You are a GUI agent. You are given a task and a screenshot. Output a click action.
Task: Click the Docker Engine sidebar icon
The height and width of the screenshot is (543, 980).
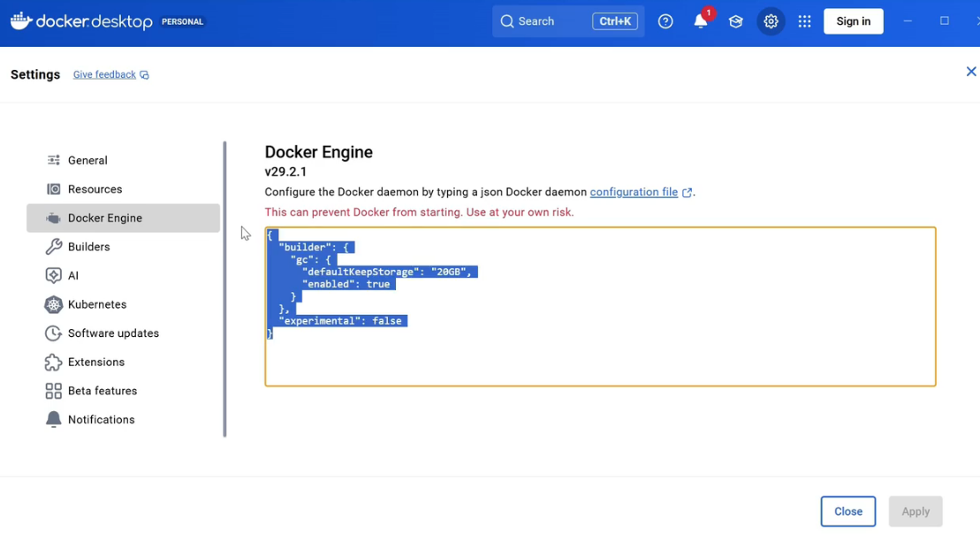54,218
